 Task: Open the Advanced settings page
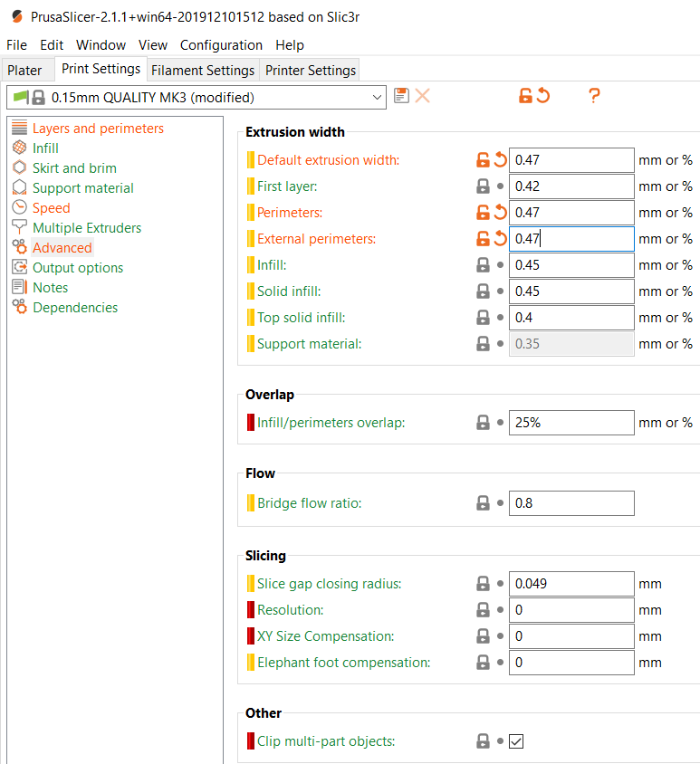62,247
